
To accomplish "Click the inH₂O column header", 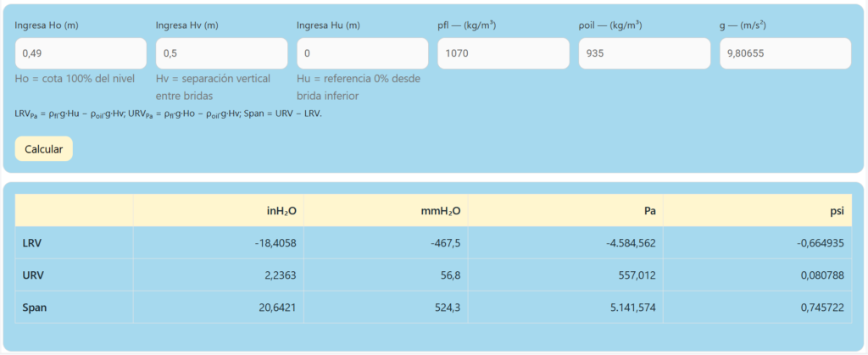I will tap(281, 211).
